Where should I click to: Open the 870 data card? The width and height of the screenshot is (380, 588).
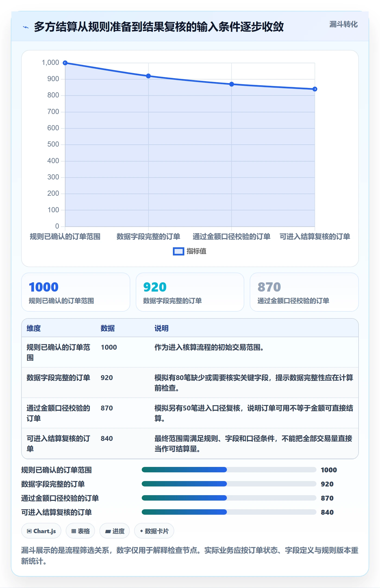[304, 292]
